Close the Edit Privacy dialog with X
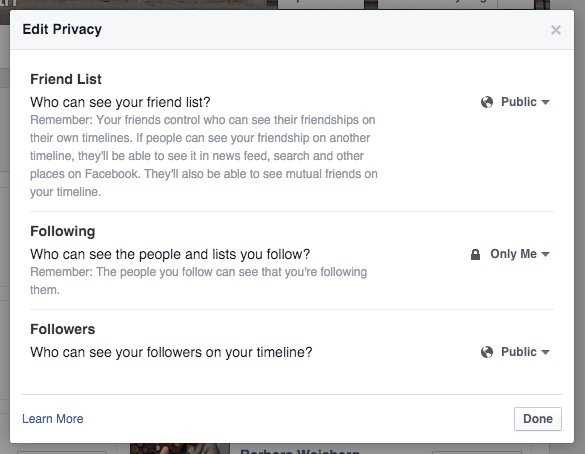 [556, 30]
